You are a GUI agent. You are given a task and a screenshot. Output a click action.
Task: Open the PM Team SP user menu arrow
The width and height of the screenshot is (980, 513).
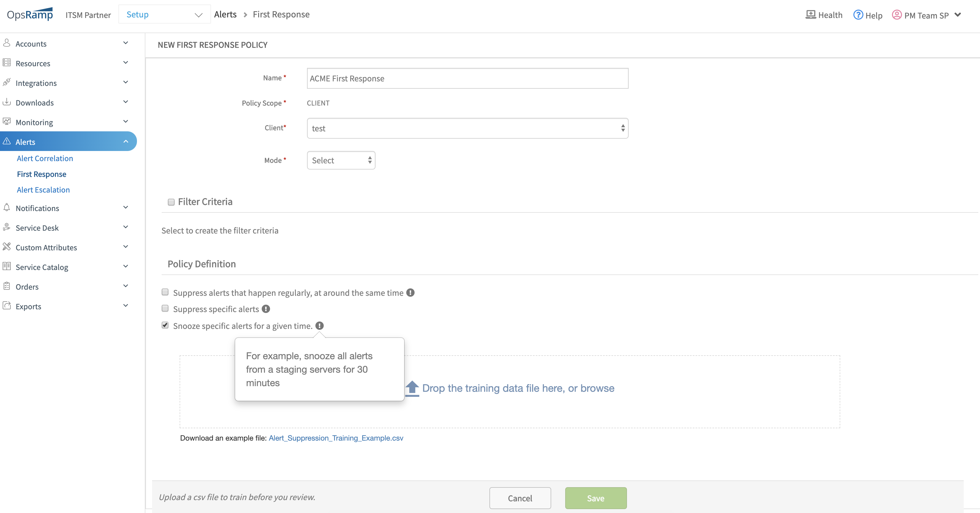point(958,15)
